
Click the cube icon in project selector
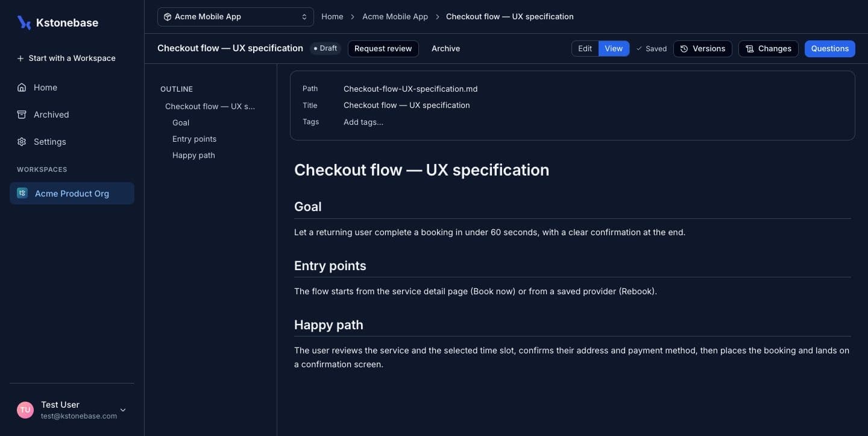coord(168,17)
